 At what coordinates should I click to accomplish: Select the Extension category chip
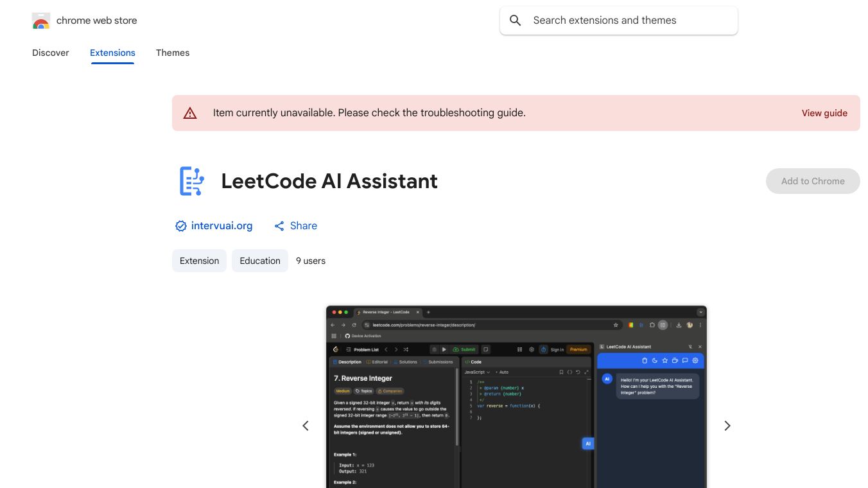[199, 261]
